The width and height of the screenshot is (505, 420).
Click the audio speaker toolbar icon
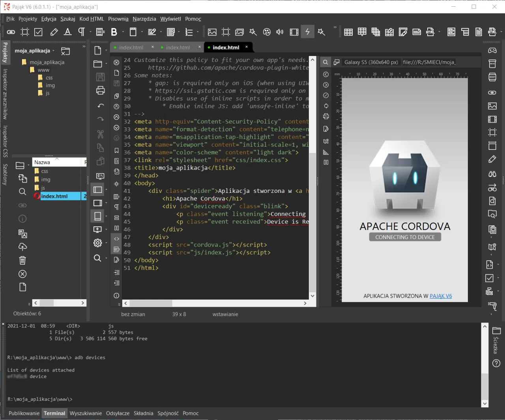click(280, 32)
